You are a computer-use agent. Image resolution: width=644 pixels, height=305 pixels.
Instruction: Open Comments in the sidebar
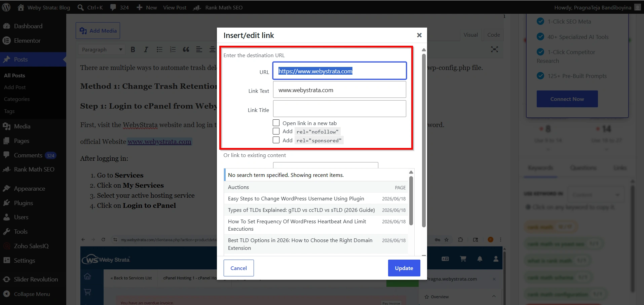[28, 155]
